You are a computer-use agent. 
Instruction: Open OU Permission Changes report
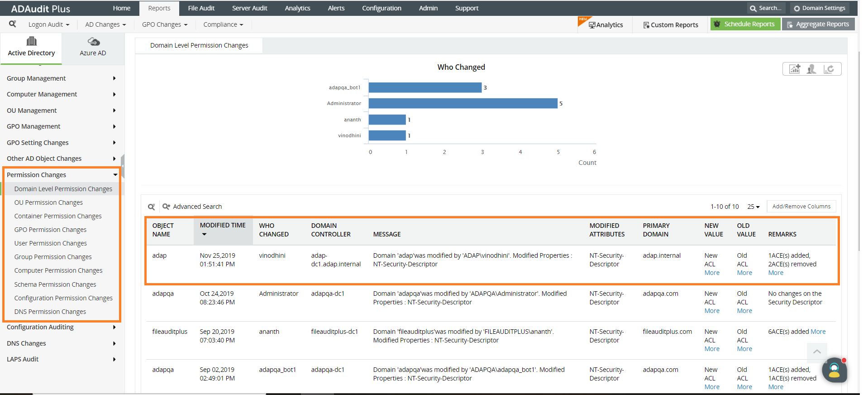48,202
